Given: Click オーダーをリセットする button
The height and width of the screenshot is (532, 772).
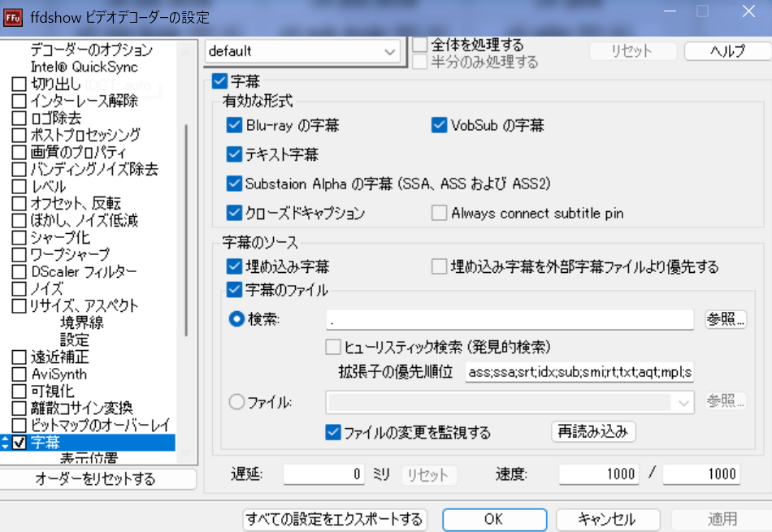Looking at the screenshot, I should pos(95,479).
